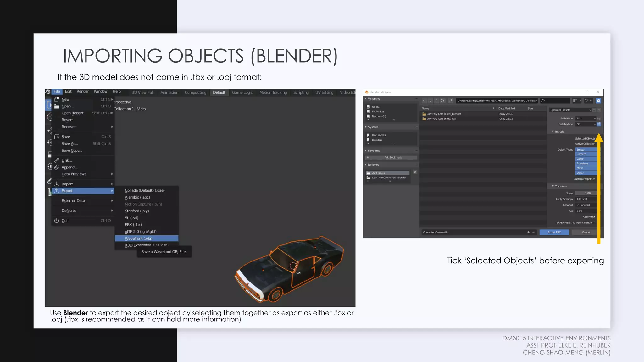Create a new folder in File View
Viewport: 644px width, 362px height.
tap(451, 101)
